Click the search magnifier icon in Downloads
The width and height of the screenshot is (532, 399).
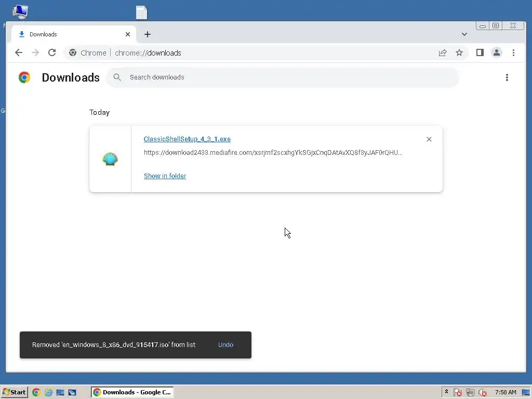pyautogui.click(x=117, y=77)
